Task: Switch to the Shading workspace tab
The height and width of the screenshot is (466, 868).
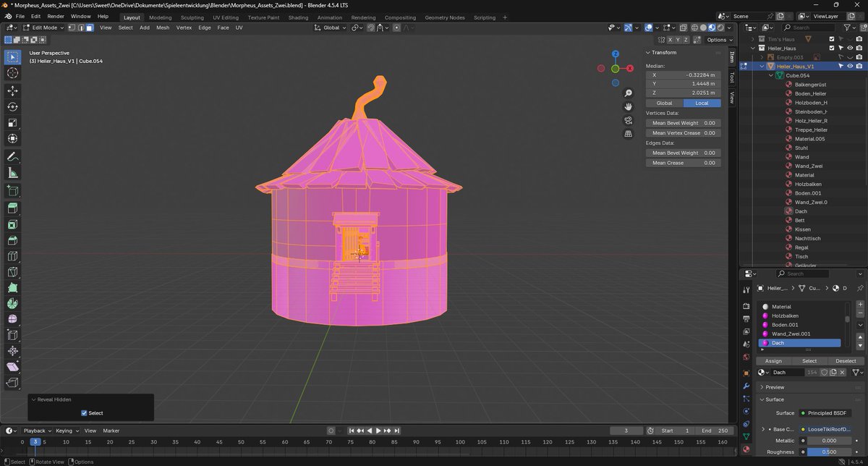Action: pyautogui.click(x=298, y=17)
